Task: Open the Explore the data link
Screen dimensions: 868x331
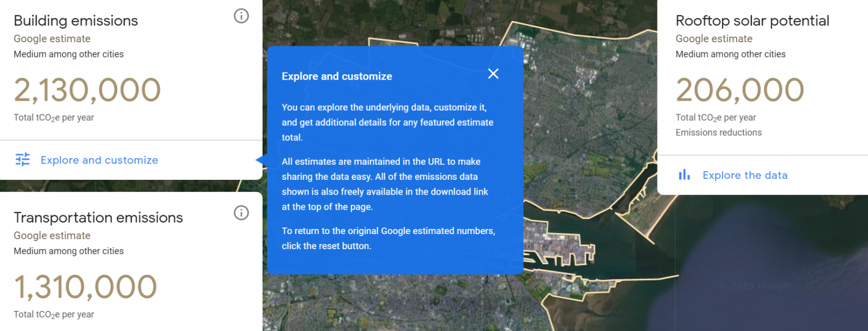Action: (745, 176)
